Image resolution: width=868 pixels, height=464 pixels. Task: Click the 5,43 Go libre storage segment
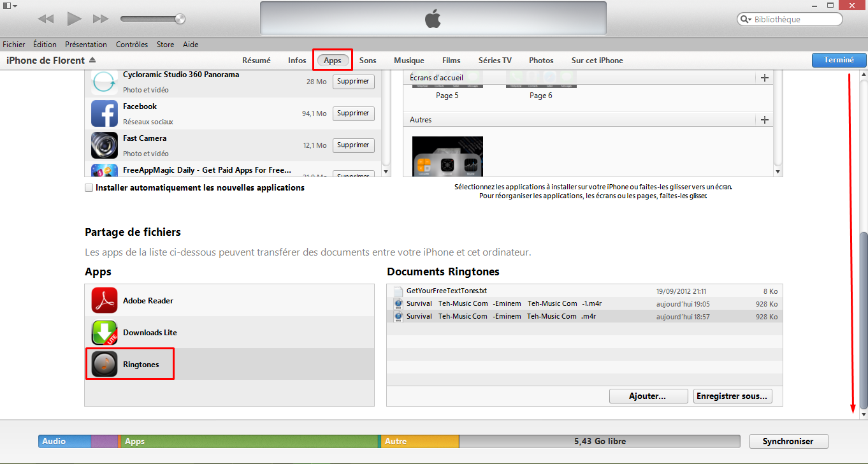tap(600, 441)
